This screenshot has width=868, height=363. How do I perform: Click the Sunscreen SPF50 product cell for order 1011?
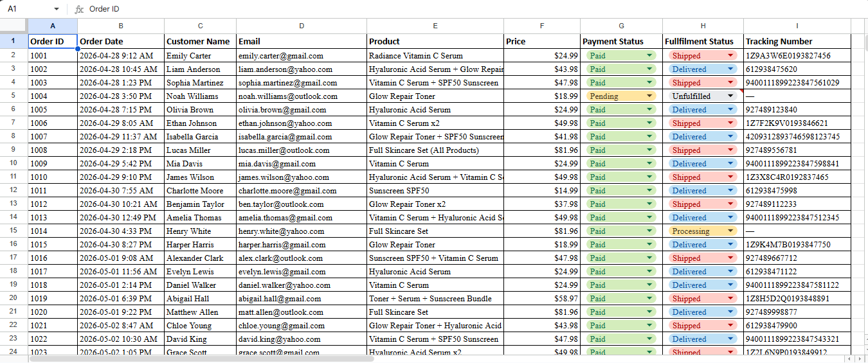(435, 191)
